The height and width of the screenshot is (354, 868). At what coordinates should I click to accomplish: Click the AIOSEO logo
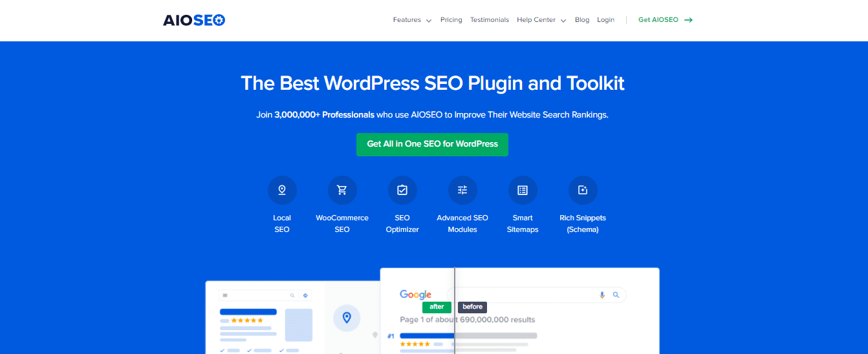point(194,20)
